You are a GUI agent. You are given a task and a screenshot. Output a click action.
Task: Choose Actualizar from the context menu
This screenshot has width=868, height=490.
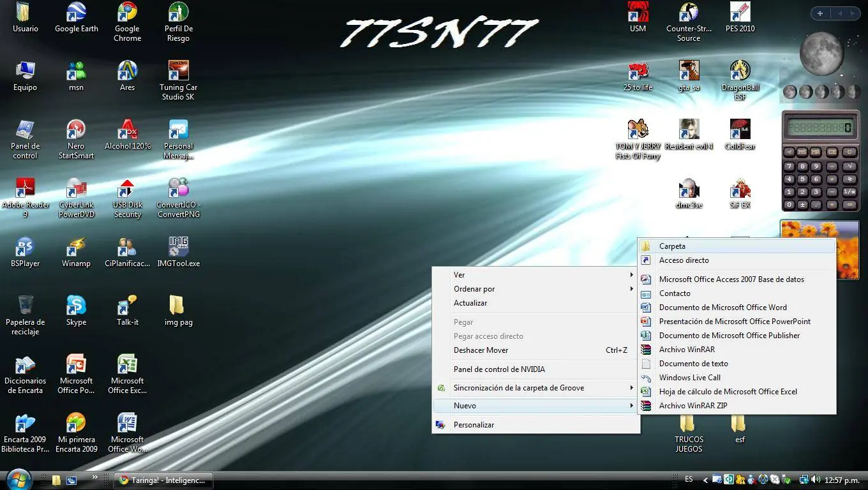click(536, 303)
